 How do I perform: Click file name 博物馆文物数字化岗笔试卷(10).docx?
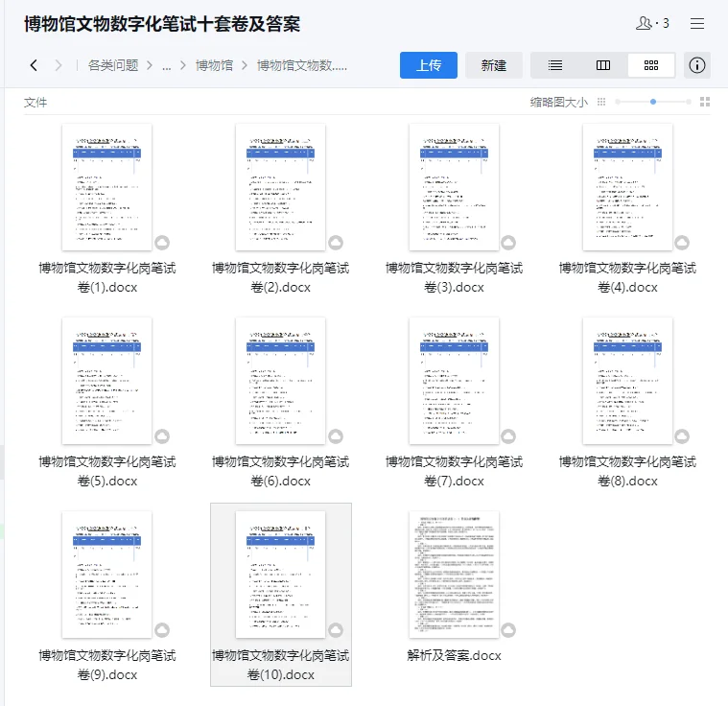point(281,665)
